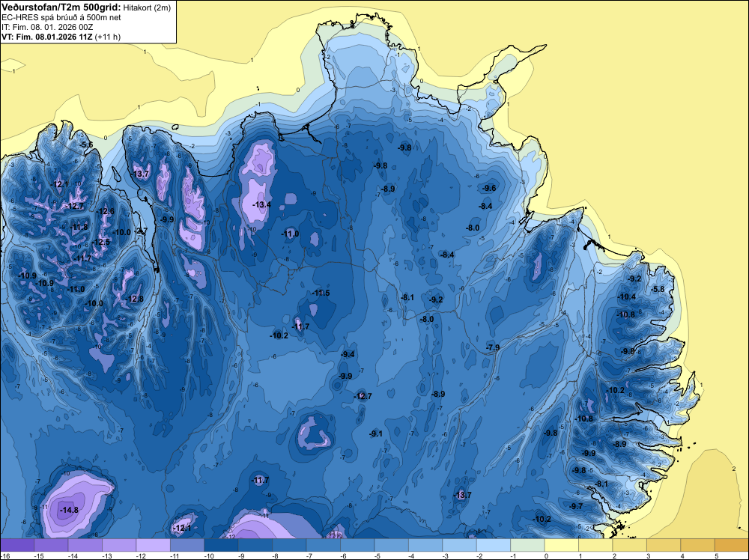Select the -11.8 temperature label
The height and width of the screenshot is (560, 749).
(x=79, y=227)
